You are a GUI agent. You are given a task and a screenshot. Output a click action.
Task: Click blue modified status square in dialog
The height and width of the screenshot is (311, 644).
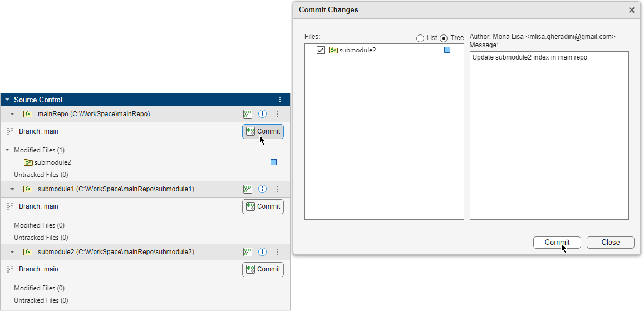[447, 50]
